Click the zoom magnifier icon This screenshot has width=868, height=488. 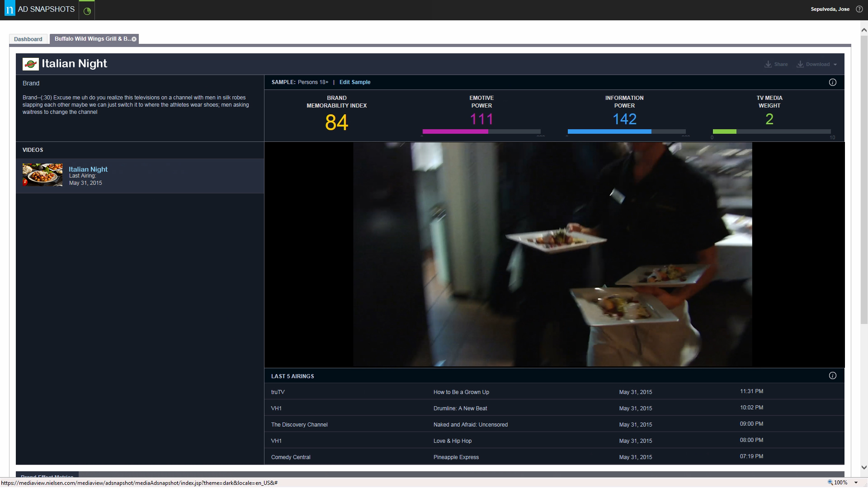[830, 483]
